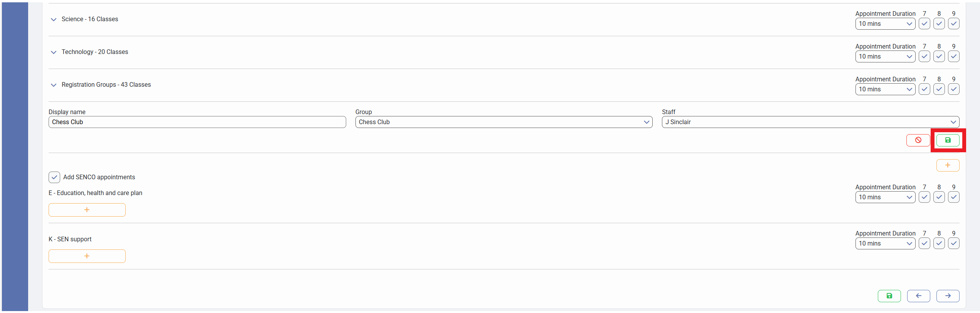980x313 pixels.
Task: Add entry under Education, health and care plan
Action: click(x=87, y=210)
